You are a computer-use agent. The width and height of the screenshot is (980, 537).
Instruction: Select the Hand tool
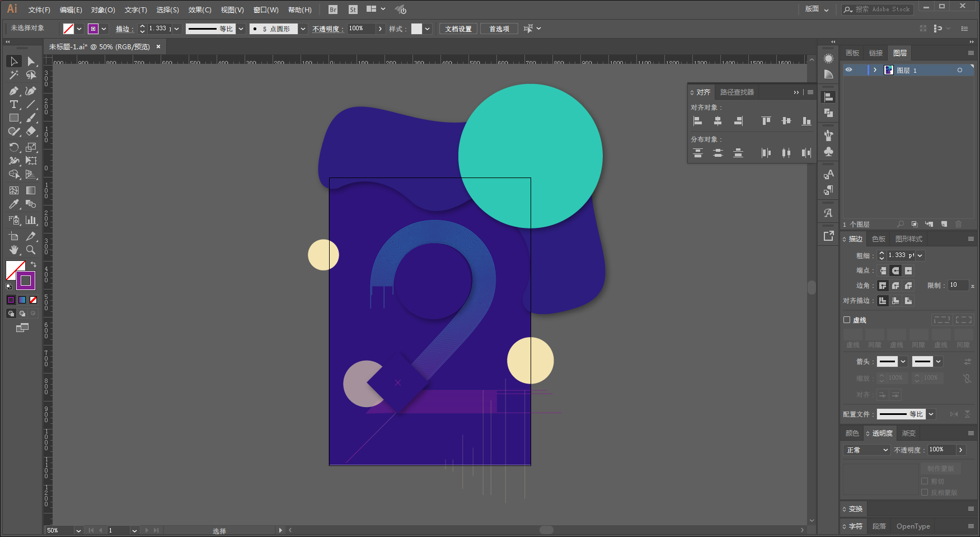point(14,250)
